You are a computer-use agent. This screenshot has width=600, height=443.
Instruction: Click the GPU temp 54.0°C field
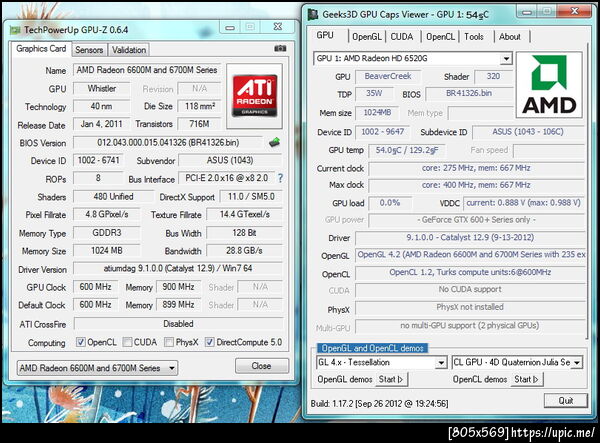coord(407,150)
